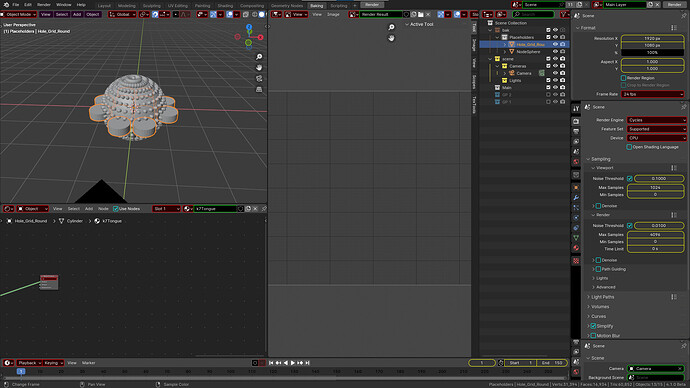Open the Texture properties checkerboard tab
This screenshot has width=690, height=388.
point(576,261)
